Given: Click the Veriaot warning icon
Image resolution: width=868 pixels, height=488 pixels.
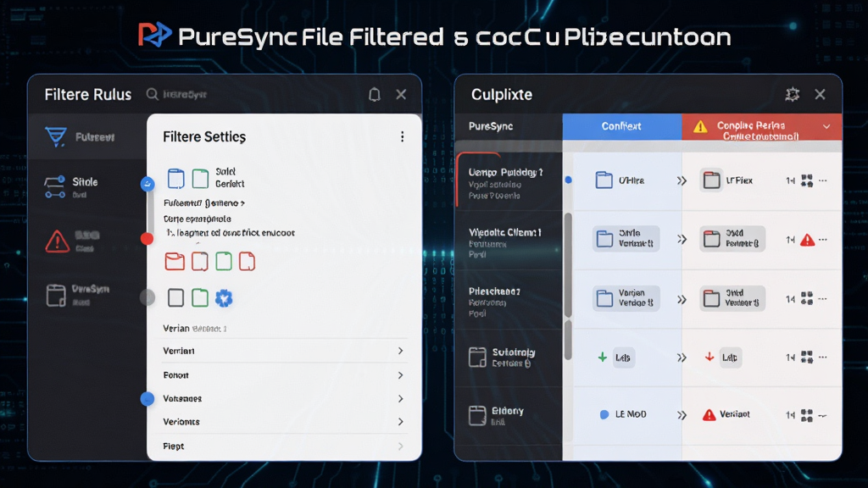Looking at the screenshot, I should pyautogui.click(x=709, y=414).
